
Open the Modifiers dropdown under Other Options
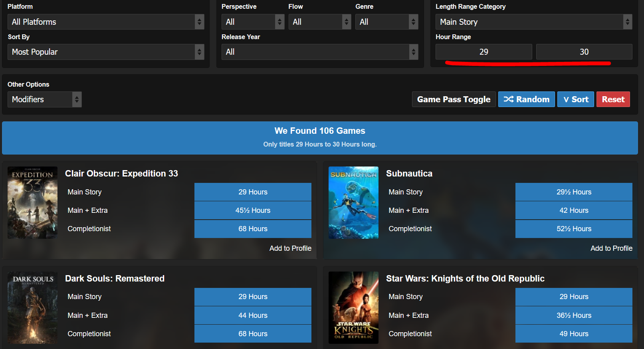tap(45, 99)
